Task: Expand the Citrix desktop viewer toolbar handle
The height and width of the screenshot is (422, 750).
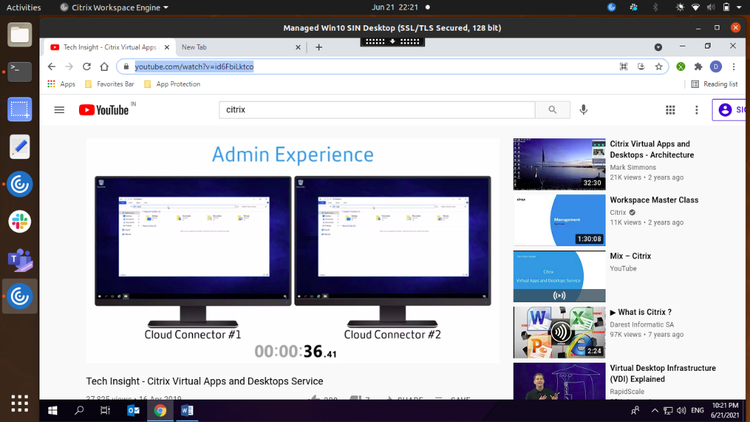Action: (392, 42)
